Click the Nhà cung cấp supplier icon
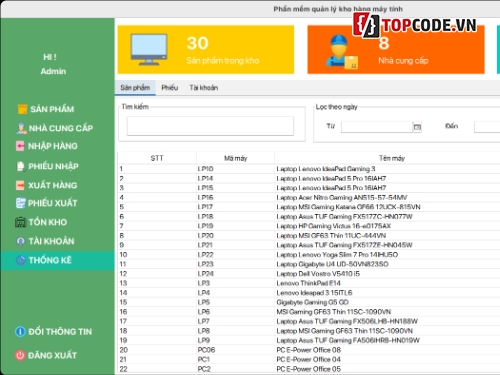Image resolution: width=500 pixels, height=375 pixels. 22,128
